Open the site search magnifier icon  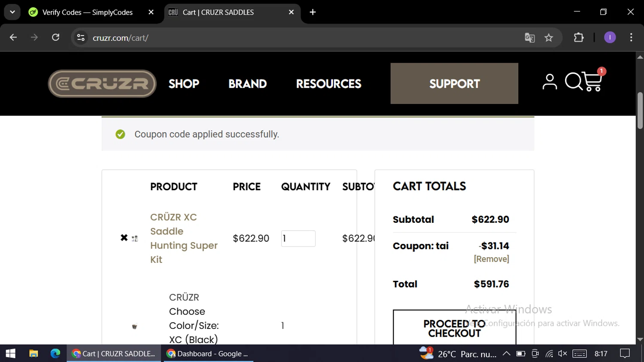pyautogui.click(x=574, y=81)
